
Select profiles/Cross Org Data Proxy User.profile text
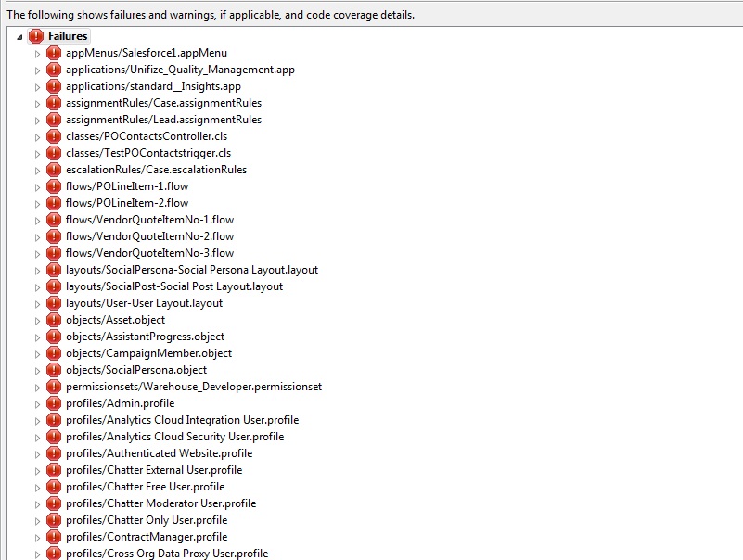pyautogui.click(x=167, y=554)
